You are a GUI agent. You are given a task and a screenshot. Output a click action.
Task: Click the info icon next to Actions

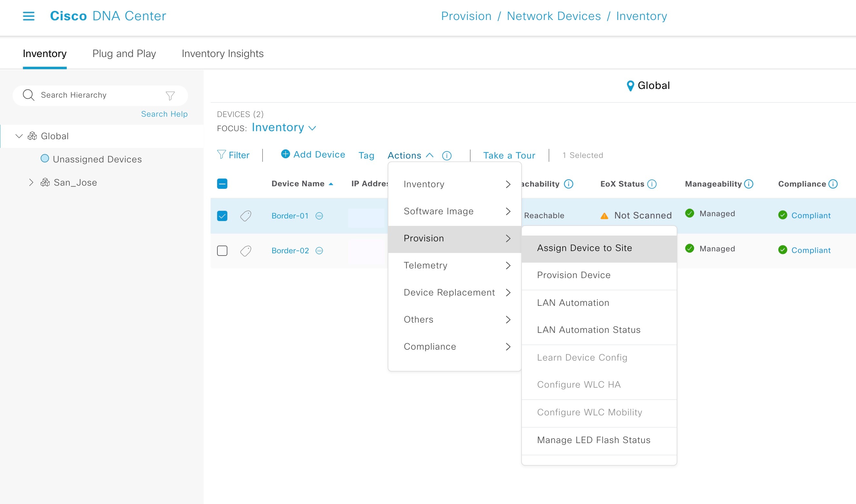(446, 156)
